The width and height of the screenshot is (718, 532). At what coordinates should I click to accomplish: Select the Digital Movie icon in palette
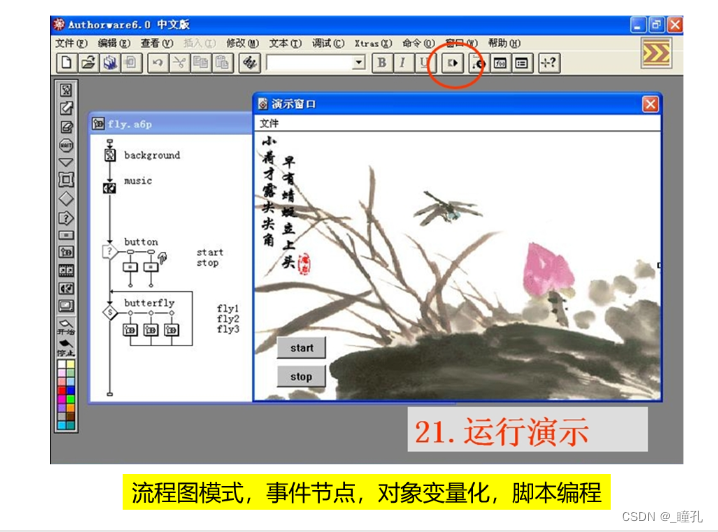[66, 271]
